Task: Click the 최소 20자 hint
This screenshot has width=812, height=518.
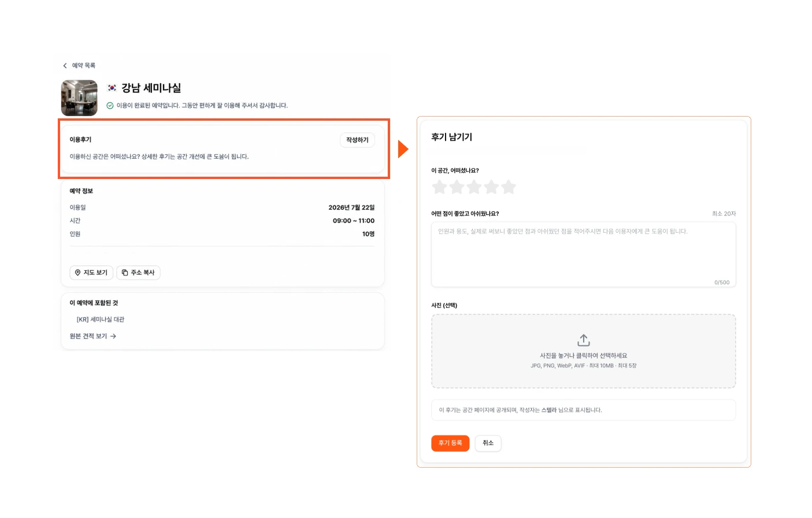Action: pos(724,214)
